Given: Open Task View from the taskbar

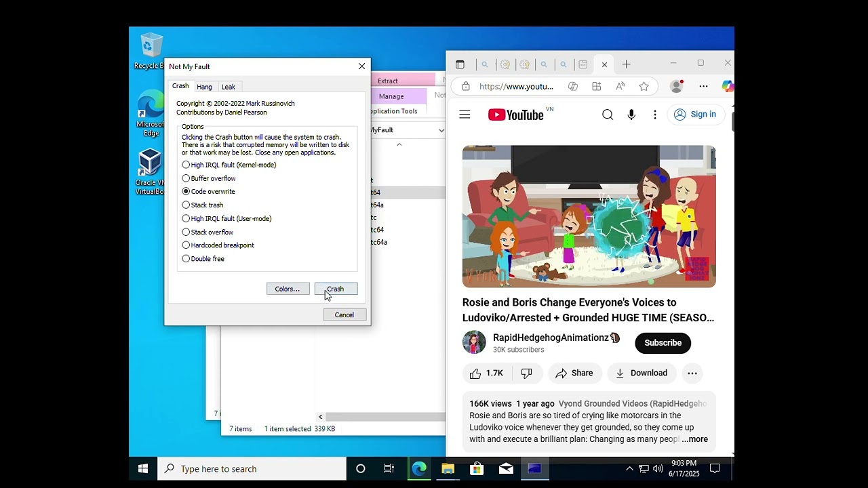Looking at the screenshot, I should (389, 468).
